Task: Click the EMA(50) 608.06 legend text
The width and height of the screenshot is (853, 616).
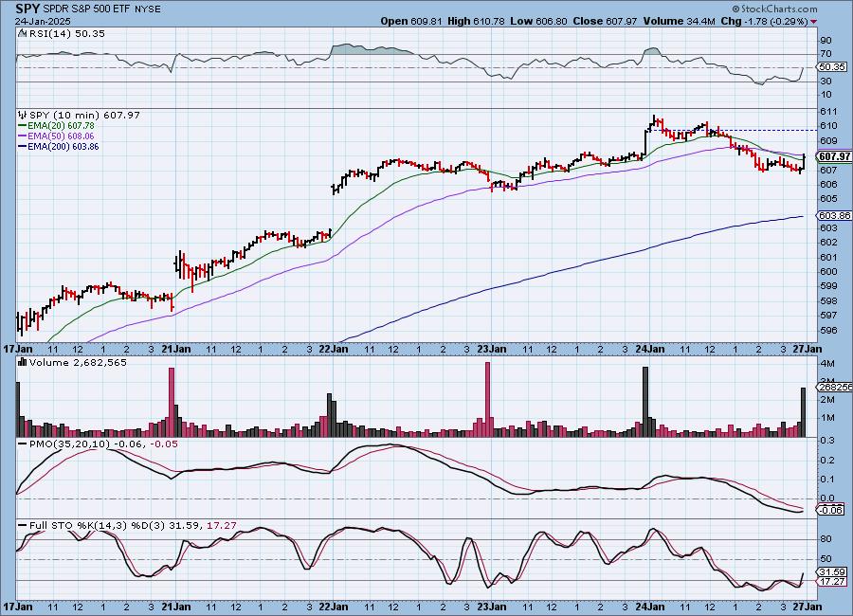Action: click(x=61, y=136)
